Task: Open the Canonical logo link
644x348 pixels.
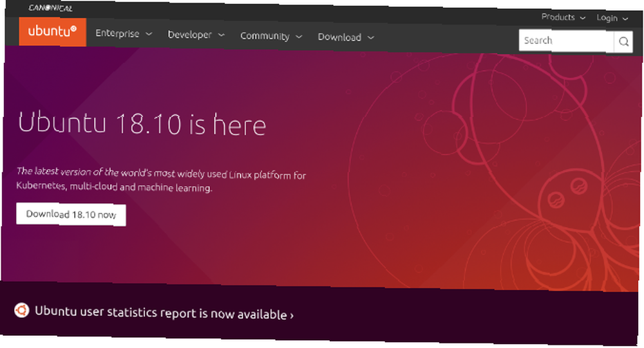Action: coord(50,8)
